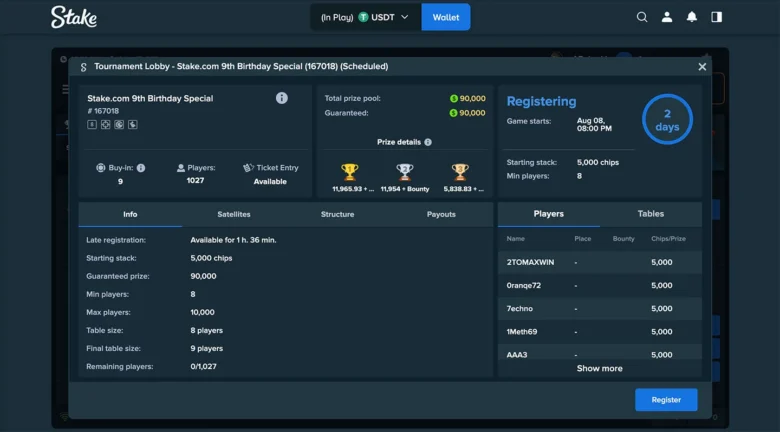Image resolution: width=780 pixels, height=432 pixels.
Task: Open the notifications bell
Action: pyautogui.click(x=691, y=17)
